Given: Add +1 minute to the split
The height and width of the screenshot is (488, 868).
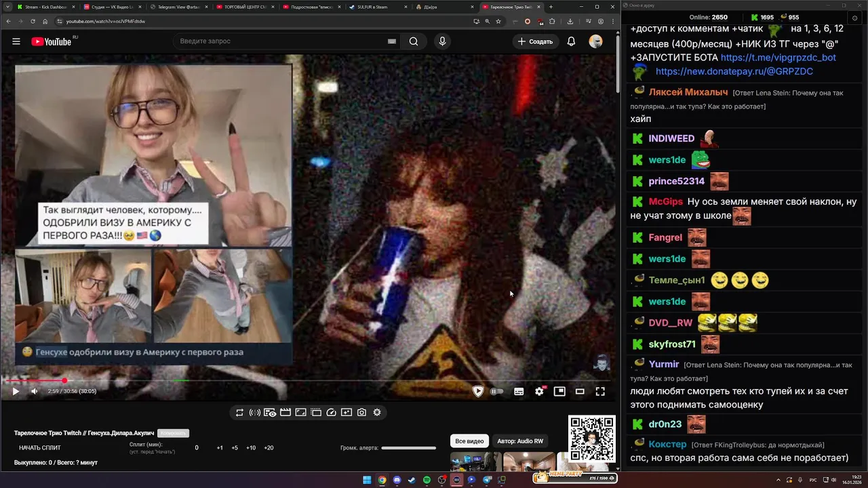Looking at the screenshot, I should [220, 448].
